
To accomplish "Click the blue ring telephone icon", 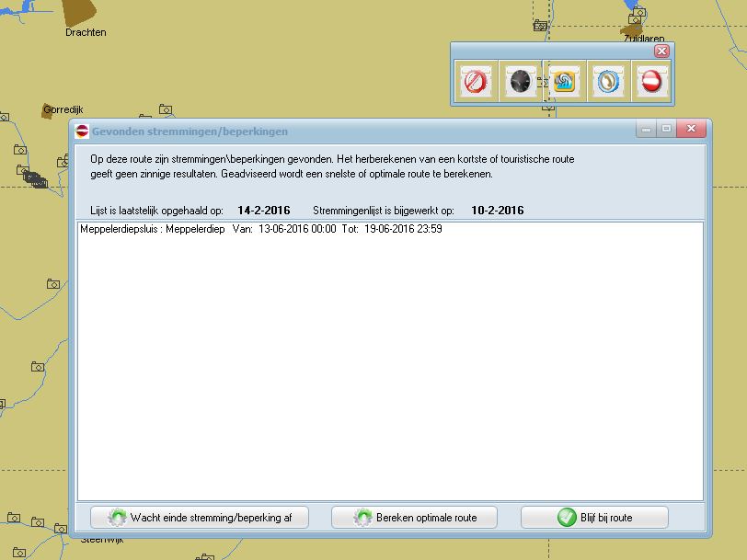I will (608, 82).
